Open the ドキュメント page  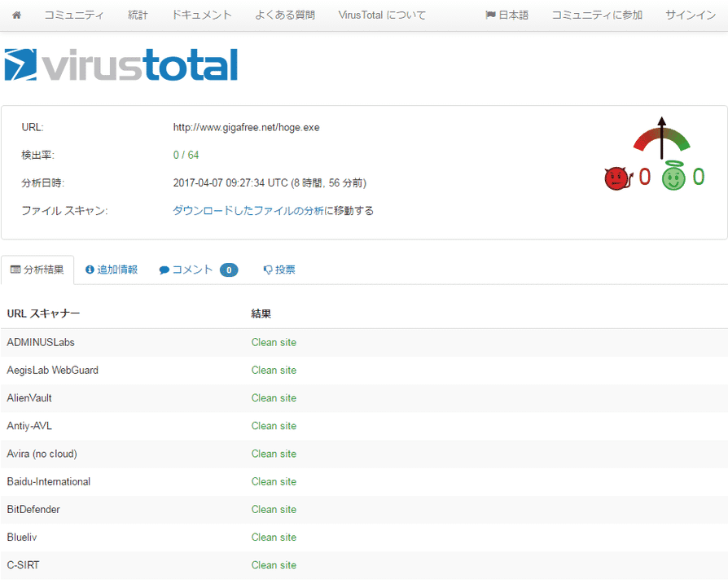pos(201,15)
